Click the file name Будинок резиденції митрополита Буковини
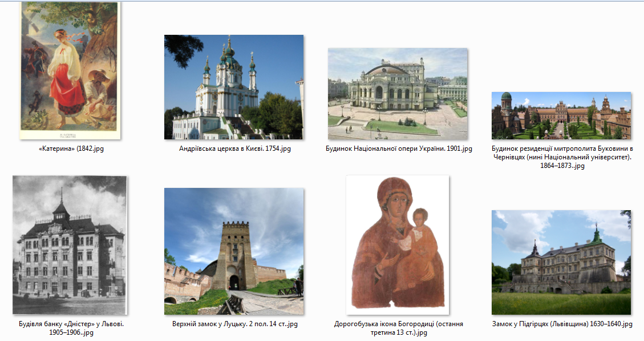 [562, 157]
